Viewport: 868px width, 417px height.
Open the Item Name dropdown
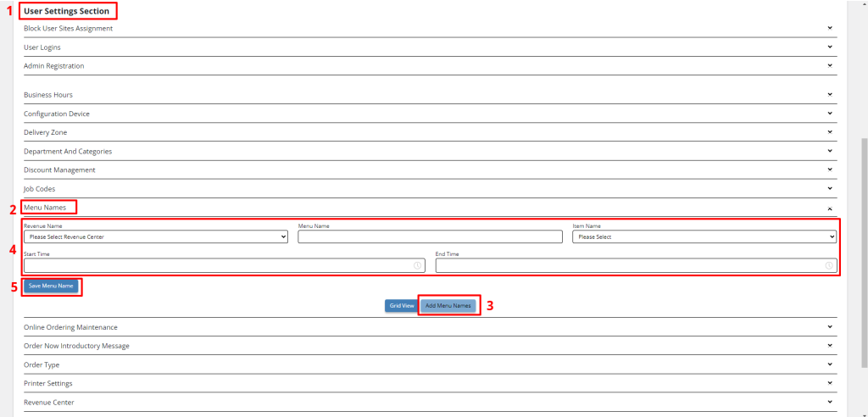pyautogui.click(x=704, y=237)
